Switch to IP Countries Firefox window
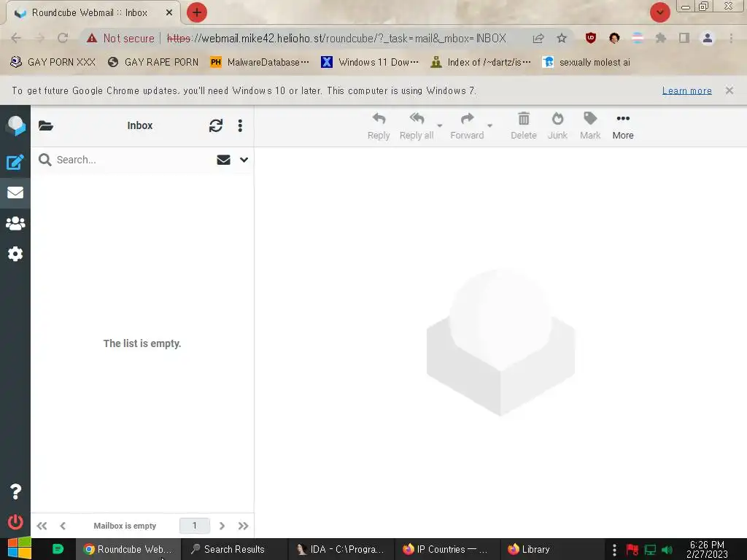 point(446,549)
